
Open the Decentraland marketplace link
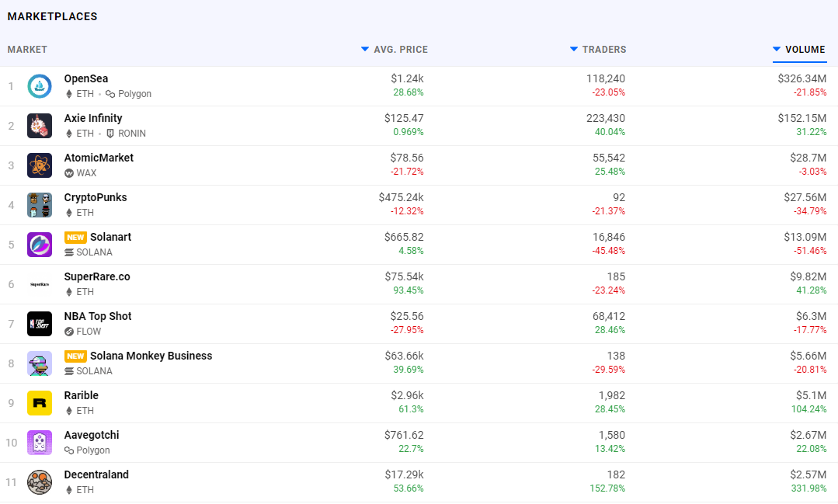click(96, 474)
